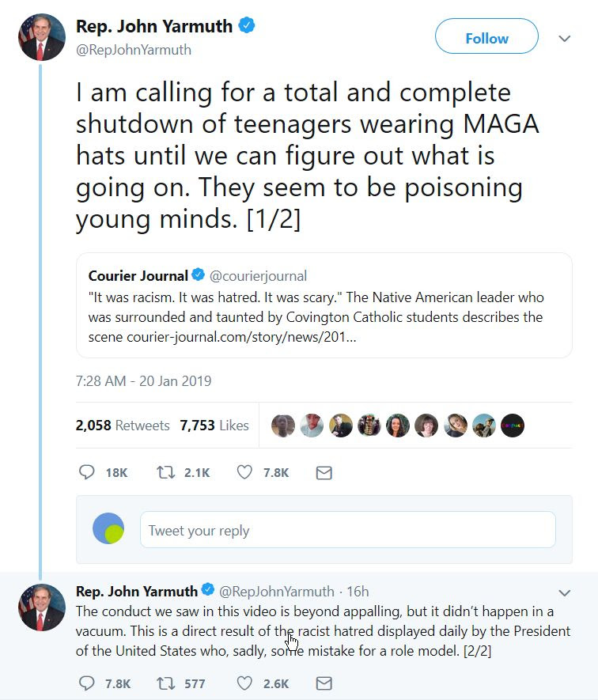This screenshot has width=598, height=700.
Task: Click the @RepJohnYarmuth handle under header name
Action: [134, 50]
